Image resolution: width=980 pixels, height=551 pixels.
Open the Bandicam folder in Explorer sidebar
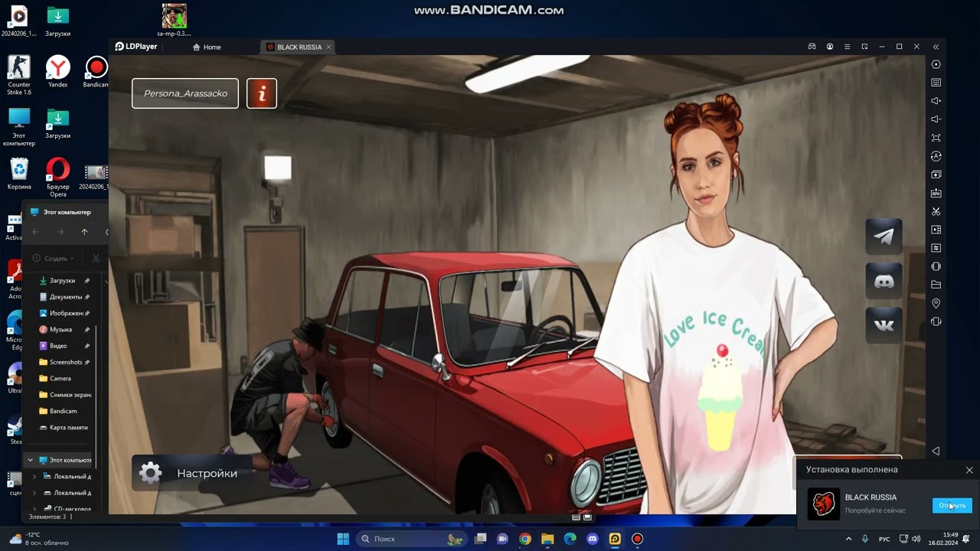tap(64, 411)
